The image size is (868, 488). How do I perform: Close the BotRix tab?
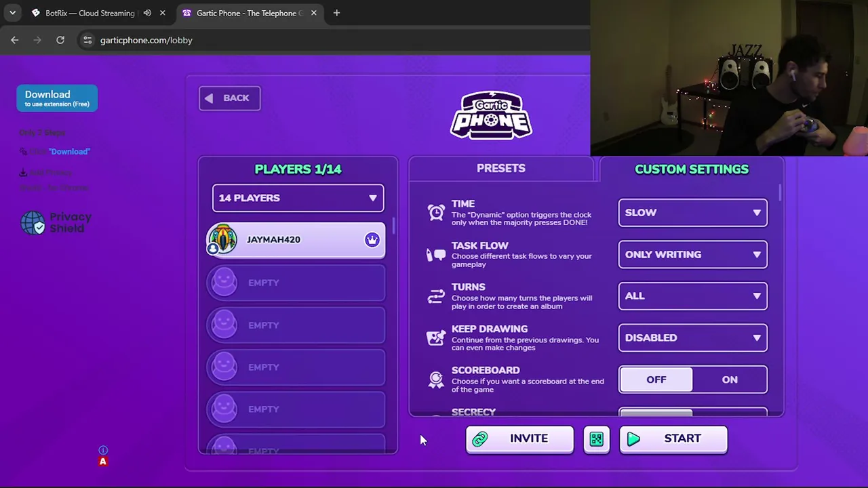(x=162, y=13)
